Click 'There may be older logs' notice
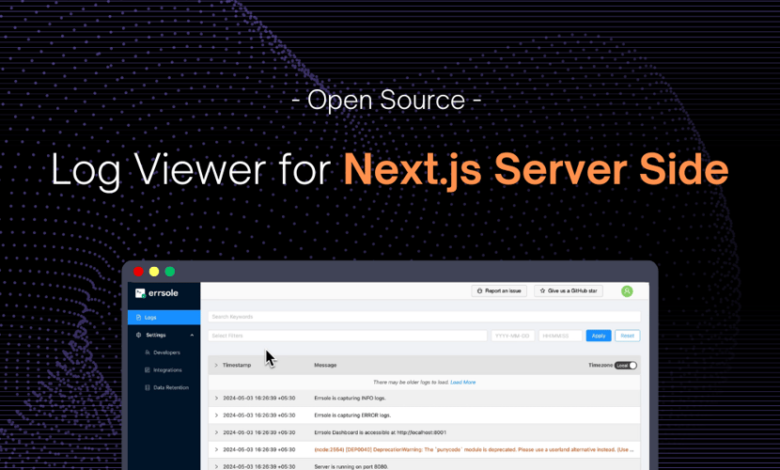The image size is (780, 470). coord(411,382)
